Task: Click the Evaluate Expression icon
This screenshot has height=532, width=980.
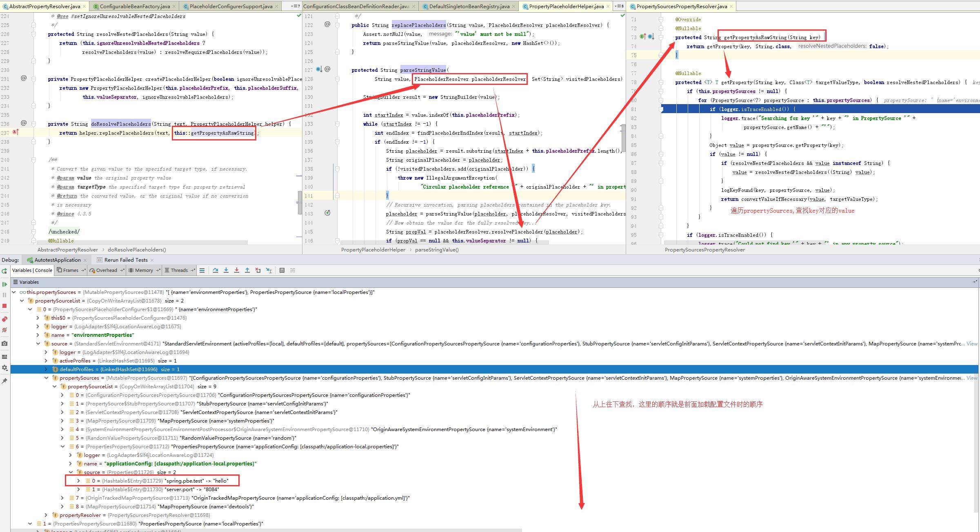Action: [x=282, y=270]
